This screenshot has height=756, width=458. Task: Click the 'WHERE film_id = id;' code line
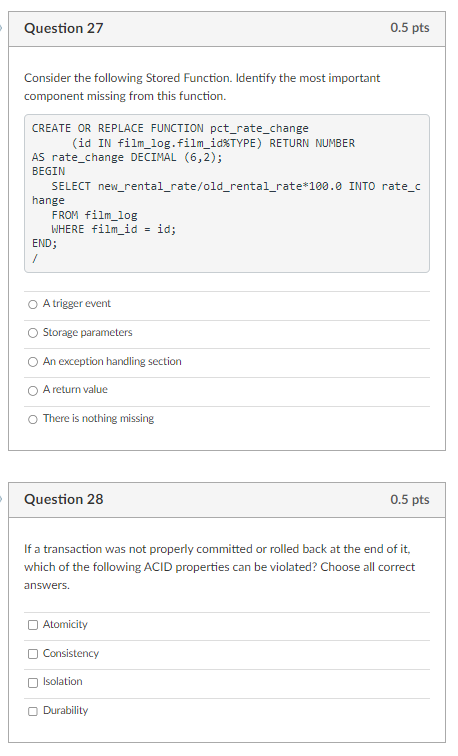click(114, 229)
